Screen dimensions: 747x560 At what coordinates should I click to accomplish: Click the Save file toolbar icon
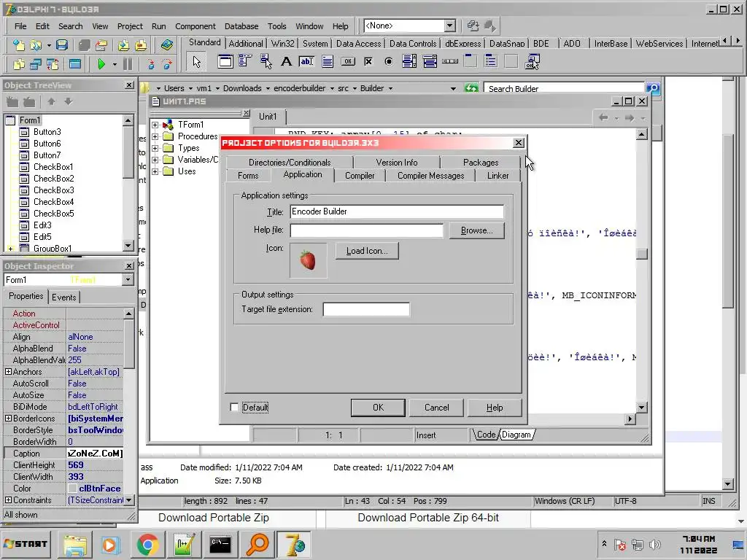pos(62,45)
